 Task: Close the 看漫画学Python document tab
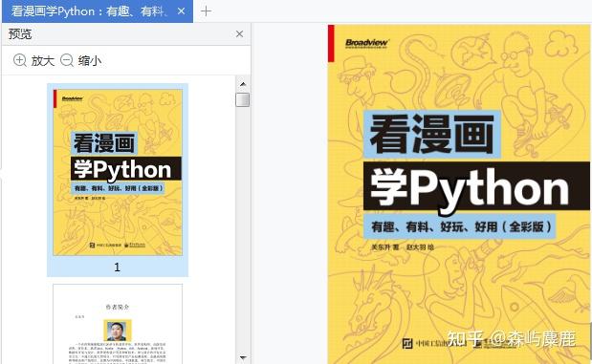click(181, 11)
